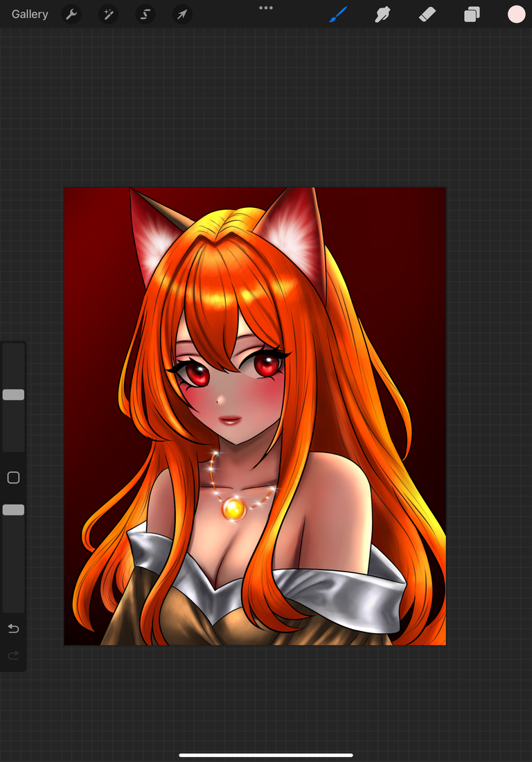Open the Actions wrench menu
The height and width of the screenshot is (762, 532).
pyautogui.click(x=71, y=15)
